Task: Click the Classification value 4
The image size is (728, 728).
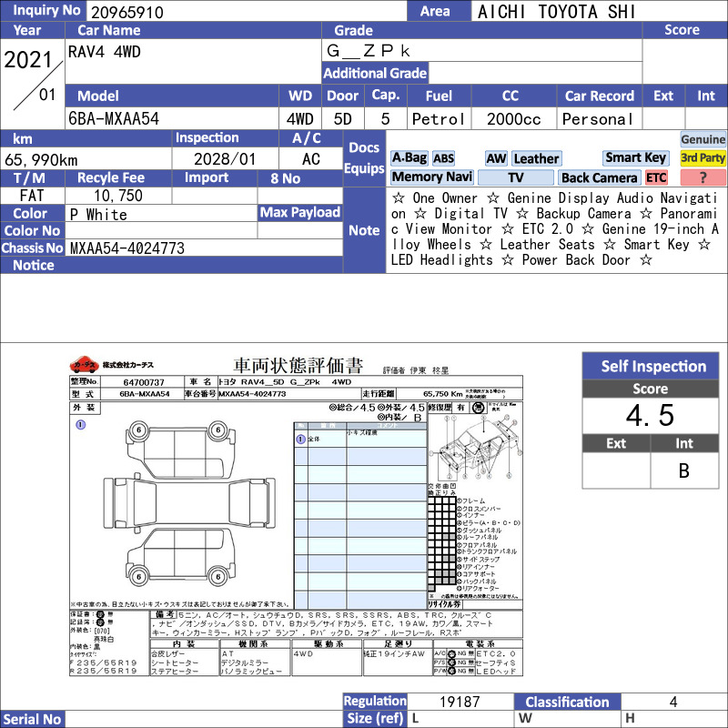Action: 673,701
